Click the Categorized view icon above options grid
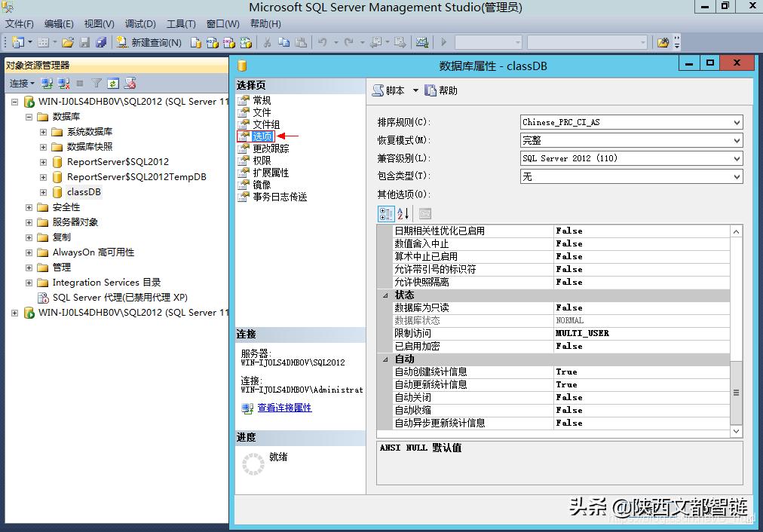This screenshot has width=763, height=532. point(386,213)
